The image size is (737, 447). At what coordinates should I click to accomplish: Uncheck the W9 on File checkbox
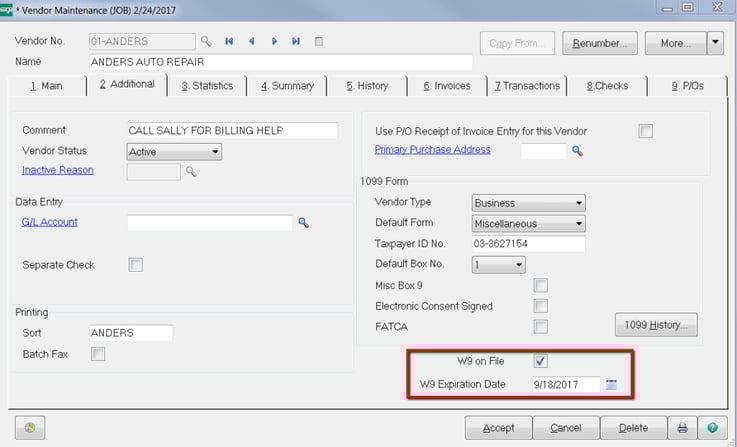click(541, 361)
